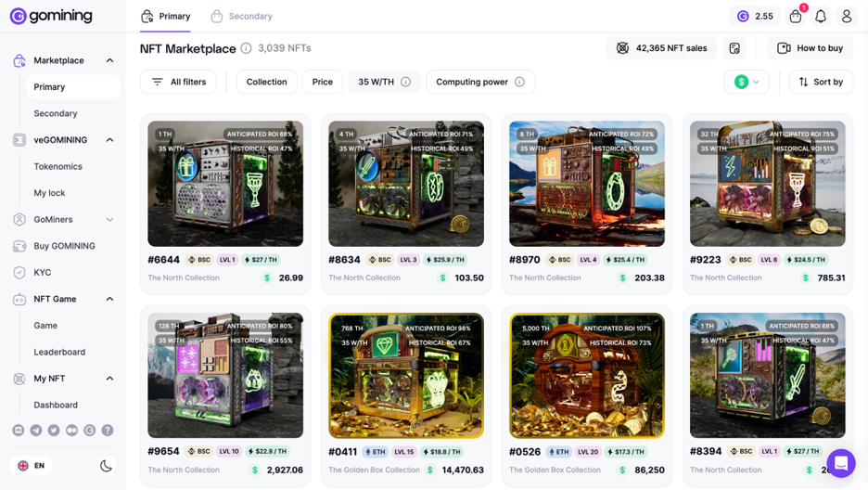Image resolution: width=868 pixels, height=490 pixels.
Task: Click the Telegram social icon
Action: 36,431
